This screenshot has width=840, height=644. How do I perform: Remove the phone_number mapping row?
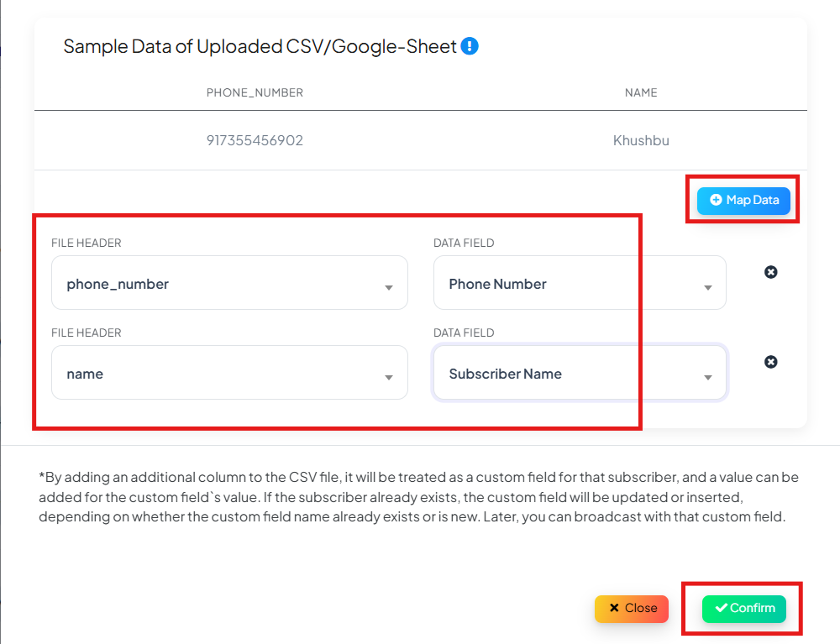pyautogui.click(x=770, y=272)
